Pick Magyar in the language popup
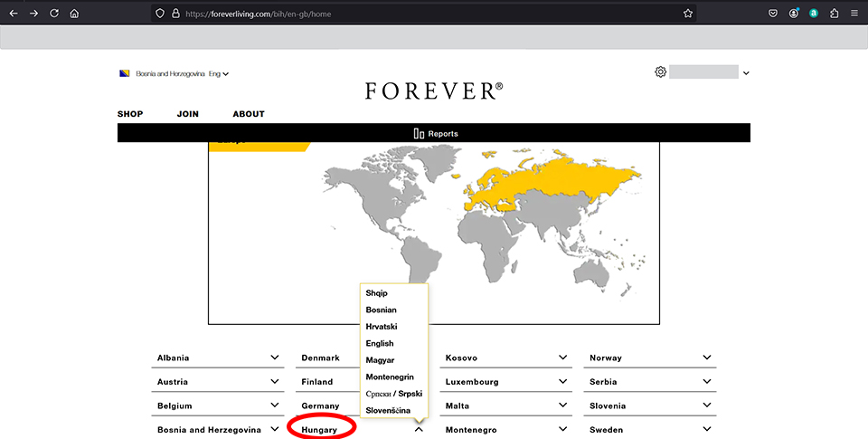The image size is (868, 439). click(x=380, y=360)
